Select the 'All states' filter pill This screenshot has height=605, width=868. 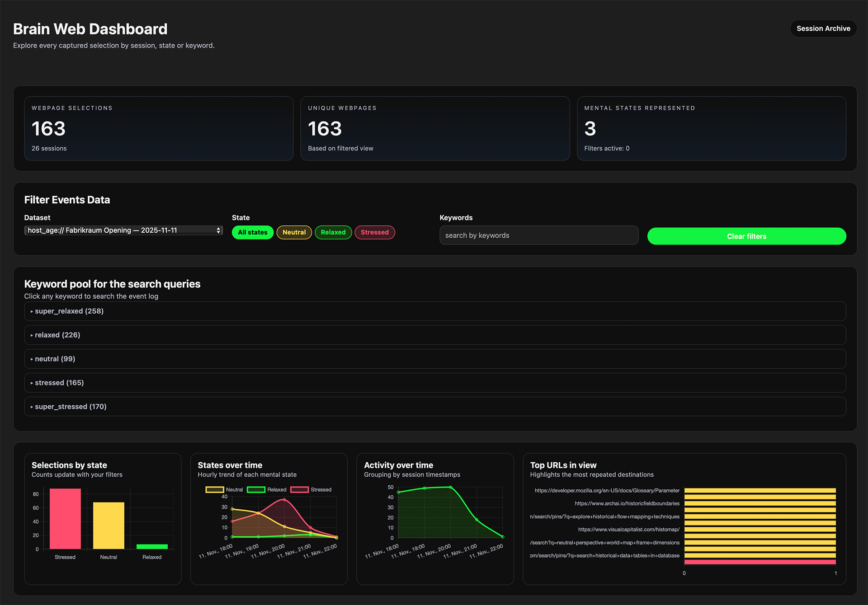pyautogui.click(x=252, y=232)
